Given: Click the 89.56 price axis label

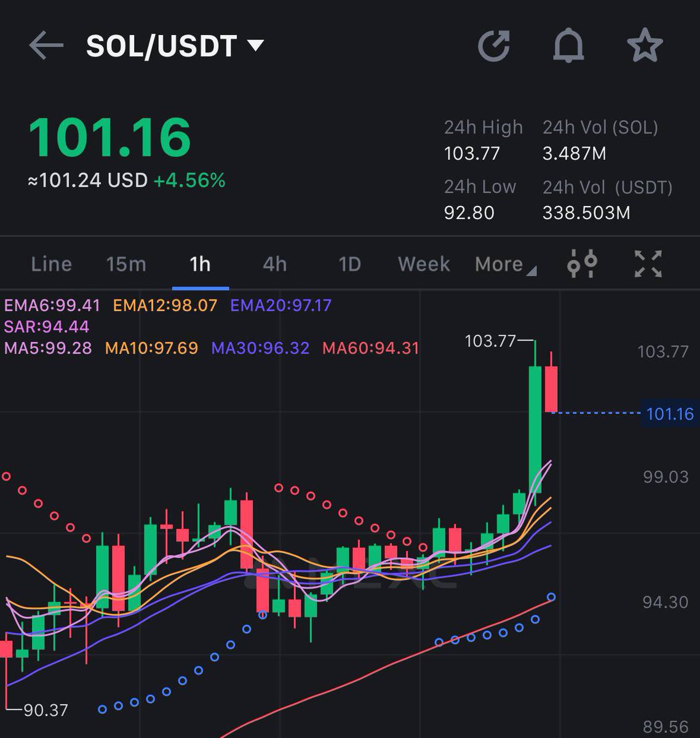Looking at the screenshot, I should 666,728.
